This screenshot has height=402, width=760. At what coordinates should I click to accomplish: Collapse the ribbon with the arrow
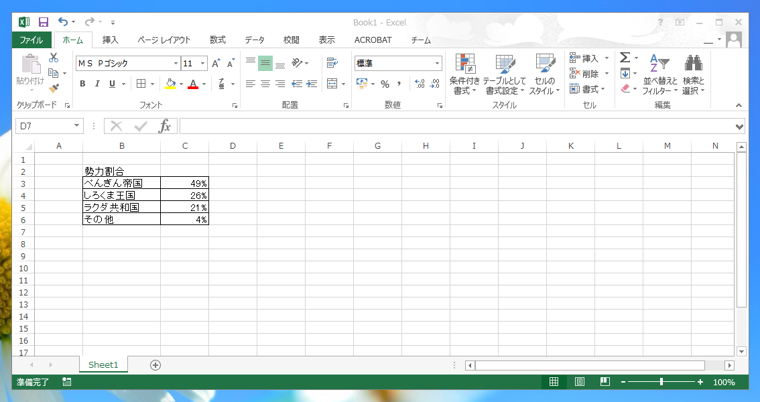click(x=739, y=105)
